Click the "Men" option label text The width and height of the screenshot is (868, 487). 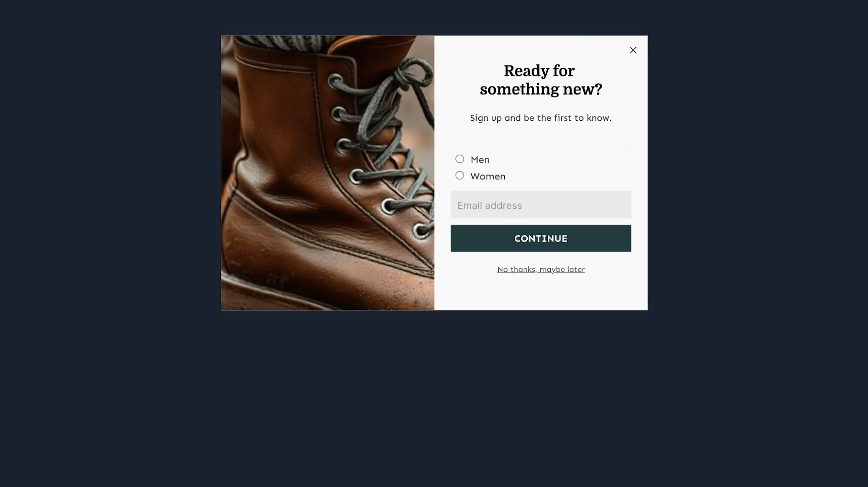pyautogui.click(x=480, y=160)
